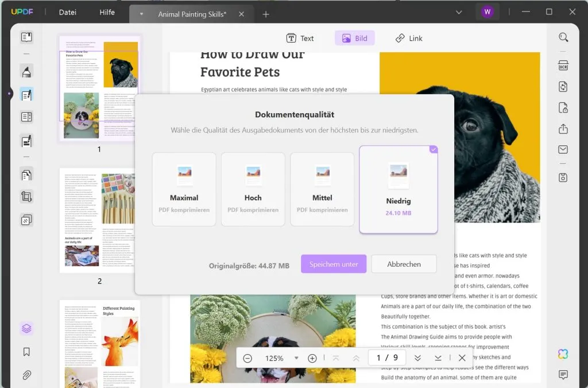The width and height of the screenshot is (588, 388).
Task: Jump to the first page
Action: 336,358
